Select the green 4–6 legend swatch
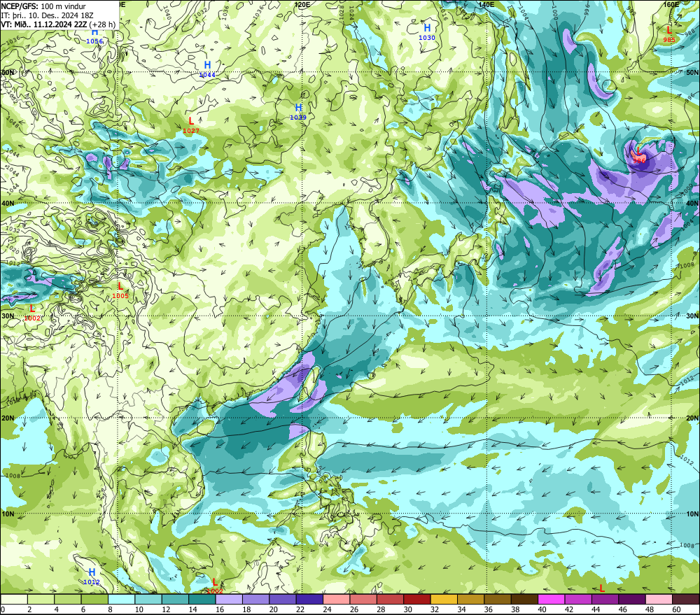The width and height of the screenshot is (700, 615). point(68,599)
